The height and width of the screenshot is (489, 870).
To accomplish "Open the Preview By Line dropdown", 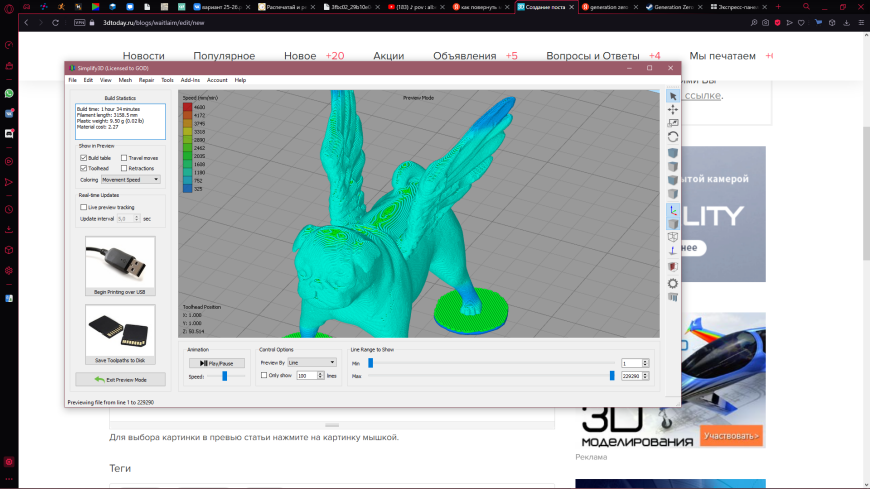I will [312, 362].
